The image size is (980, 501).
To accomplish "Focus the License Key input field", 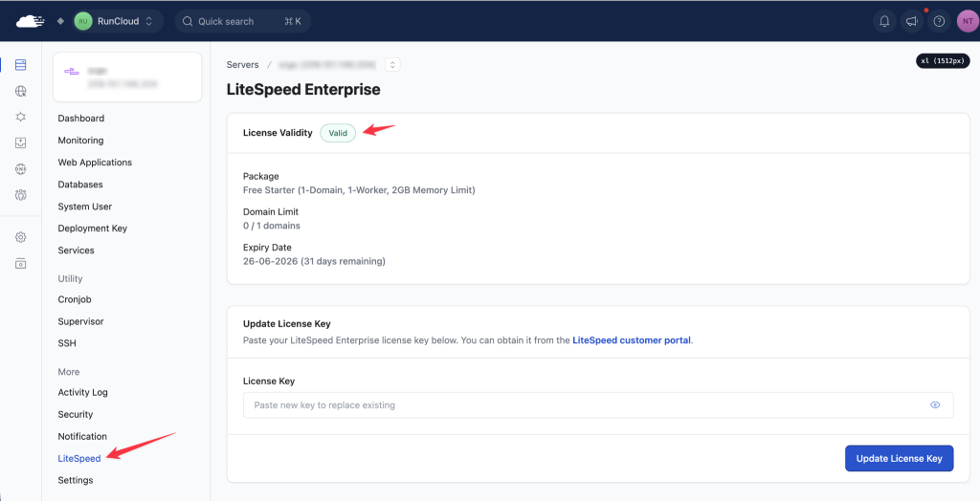I will coord(598,404).
